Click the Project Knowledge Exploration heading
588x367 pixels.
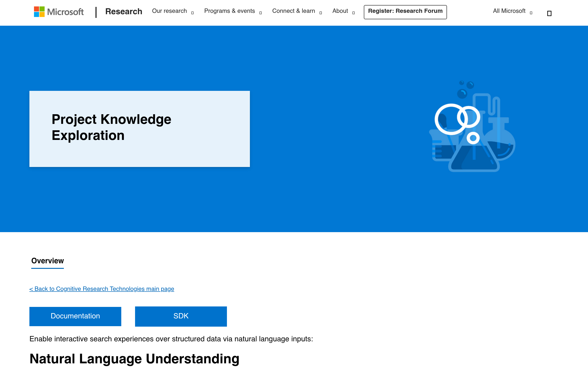[111, 127]
